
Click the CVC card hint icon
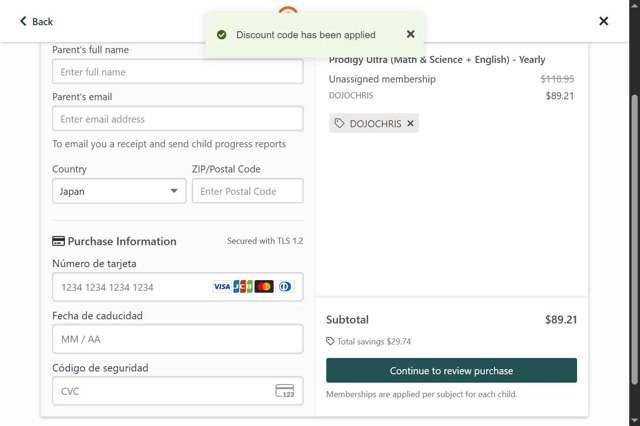pos(285,391)
